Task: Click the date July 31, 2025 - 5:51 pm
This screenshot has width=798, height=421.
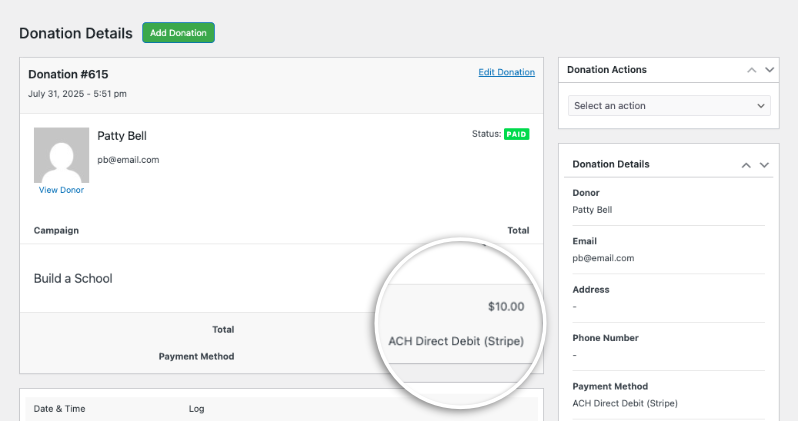Action: coord(77,94)
